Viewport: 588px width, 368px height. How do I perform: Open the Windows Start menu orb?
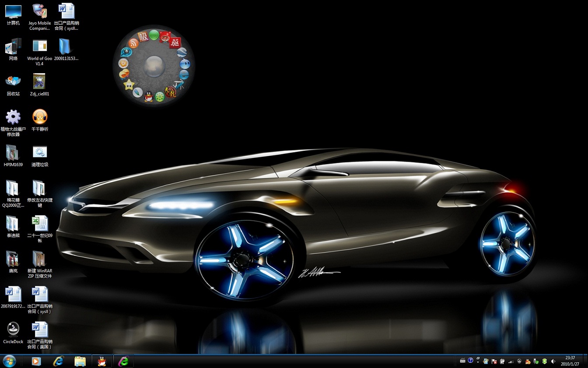click(9, 361)
